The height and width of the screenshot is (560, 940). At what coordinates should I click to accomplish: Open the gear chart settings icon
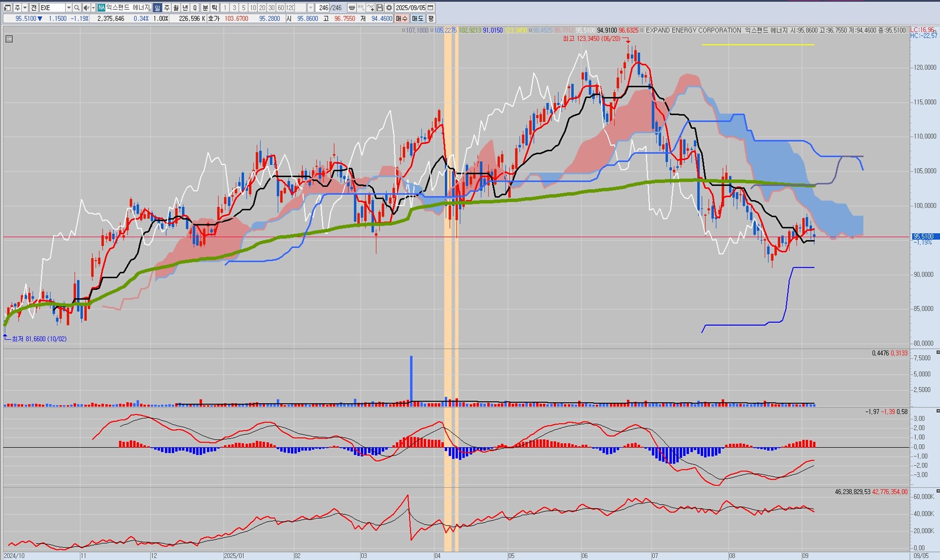pyautogui.click(x=389, y=8)
